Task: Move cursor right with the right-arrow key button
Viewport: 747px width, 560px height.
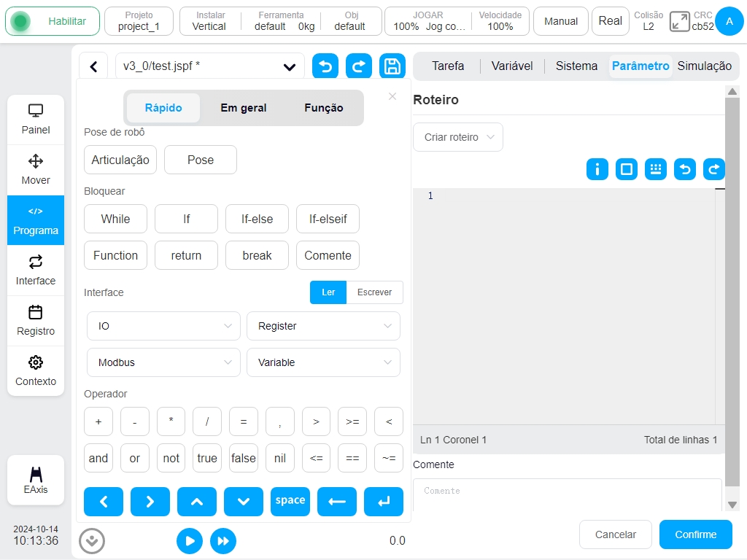Action: point(150,502)
